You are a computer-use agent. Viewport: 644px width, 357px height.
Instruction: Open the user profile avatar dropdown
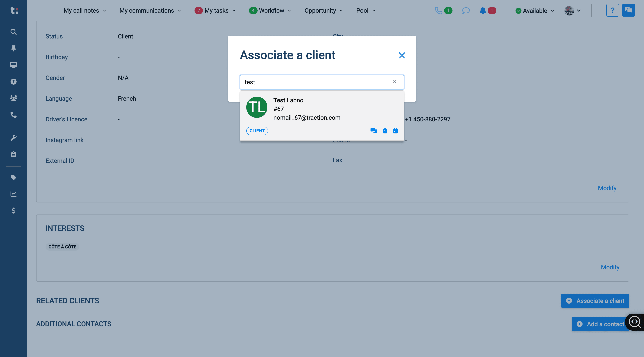pyautogui.click(x=572, y=11)
